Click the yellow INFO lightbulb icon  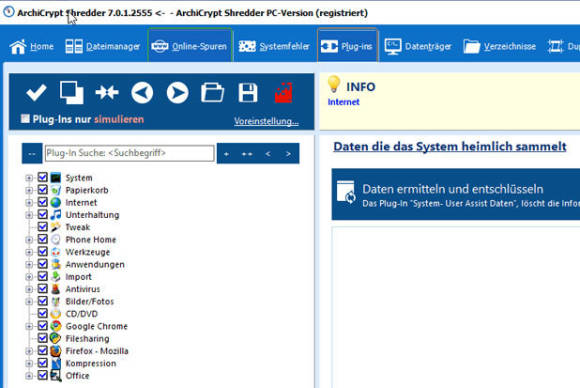(334, 84)
